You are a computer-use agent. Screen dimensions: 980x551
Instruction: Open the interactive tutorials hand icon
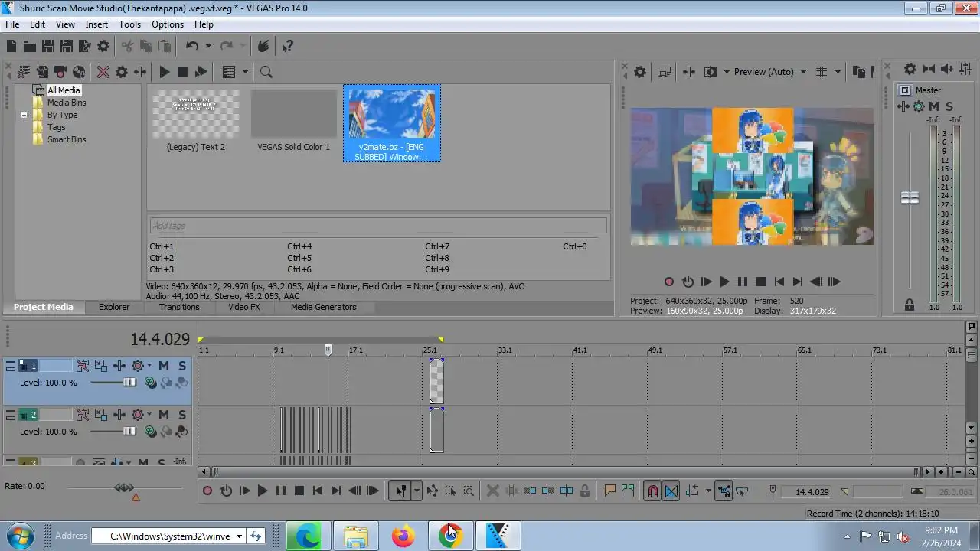pos(263,46)
